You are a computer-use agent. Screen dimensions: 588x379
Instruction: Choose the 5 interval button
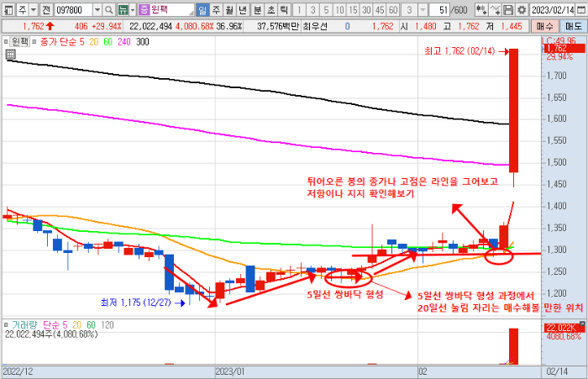pos(326,10)
